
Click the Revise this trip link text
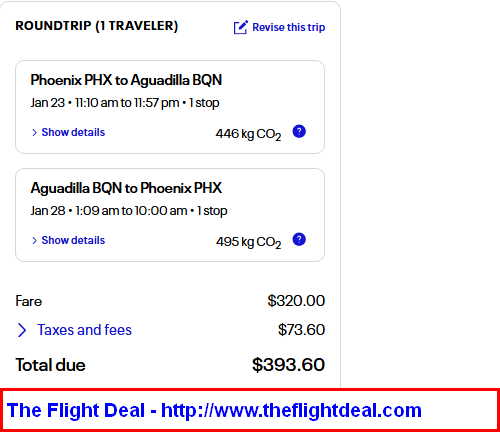[288, 27]
